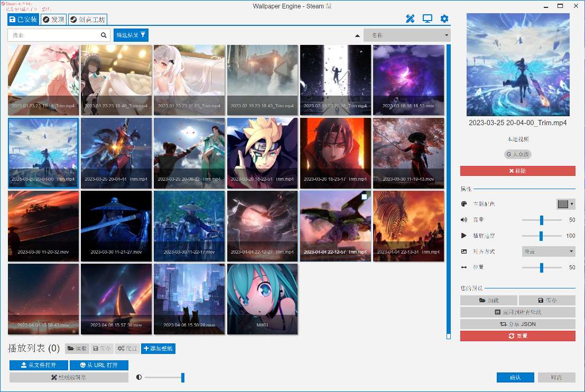Viewport: 585px width, 392px height.
Task: Click the playlist 读取 load button
Action: click(x=77, y=348)
